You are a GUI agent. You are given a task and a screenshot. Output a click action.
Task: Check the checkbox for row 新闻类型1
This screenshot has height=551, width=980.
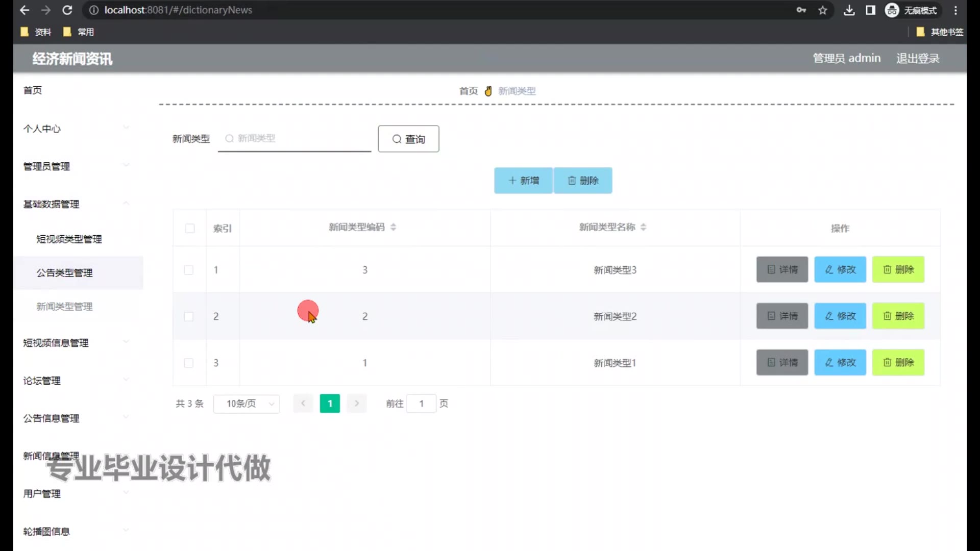click(x=189, y=363)
